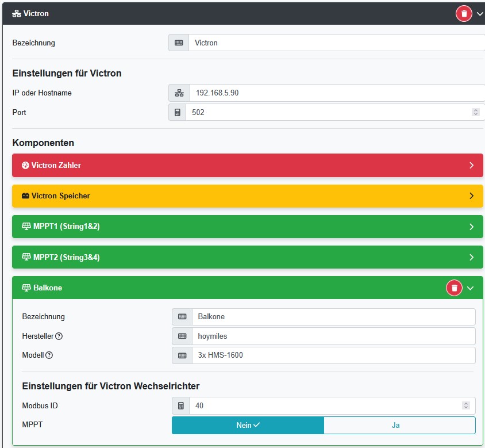The height and width of the screenshot is (448, 485).
Task: Click into the IP oder Hostname field
Action: pyautogui.click(x=336, y=93)
